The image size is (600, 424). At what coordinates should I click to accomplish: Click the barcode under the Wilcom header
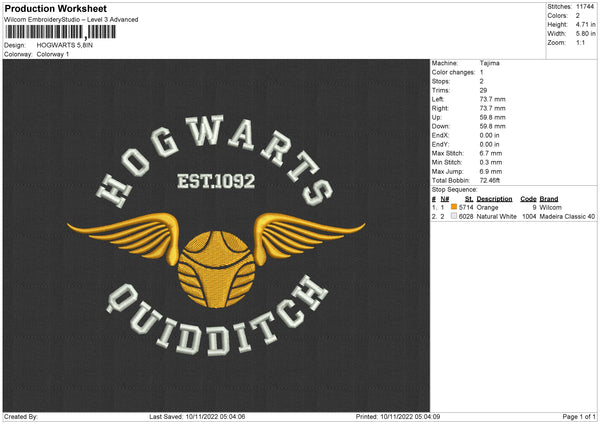[x=60, y=32]
